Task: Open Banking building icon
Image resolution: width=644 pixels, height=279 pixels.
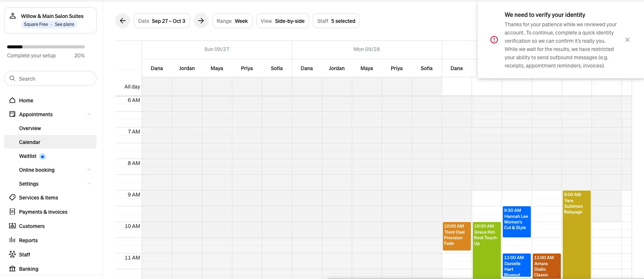Action: point(12,269)
